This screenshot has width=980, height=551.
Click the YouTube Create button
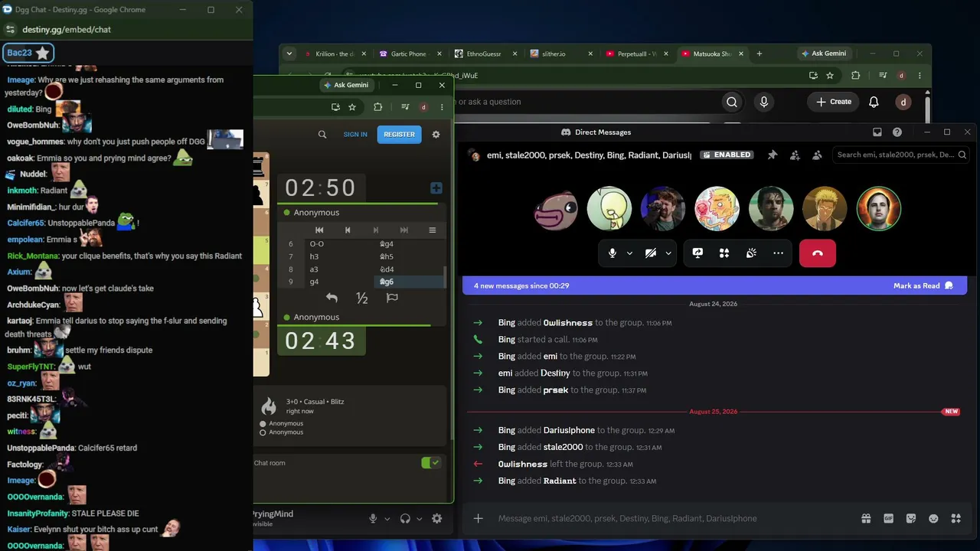[834, 102]
